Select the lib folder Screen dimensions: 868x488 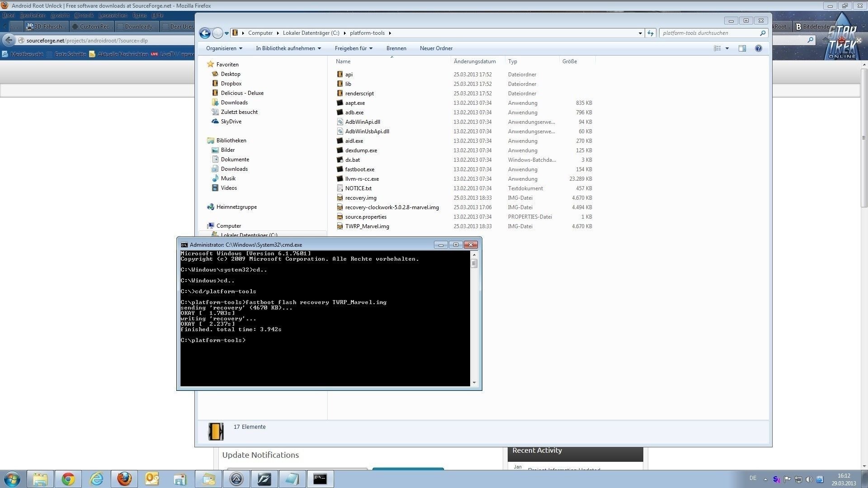click(348, 84)
